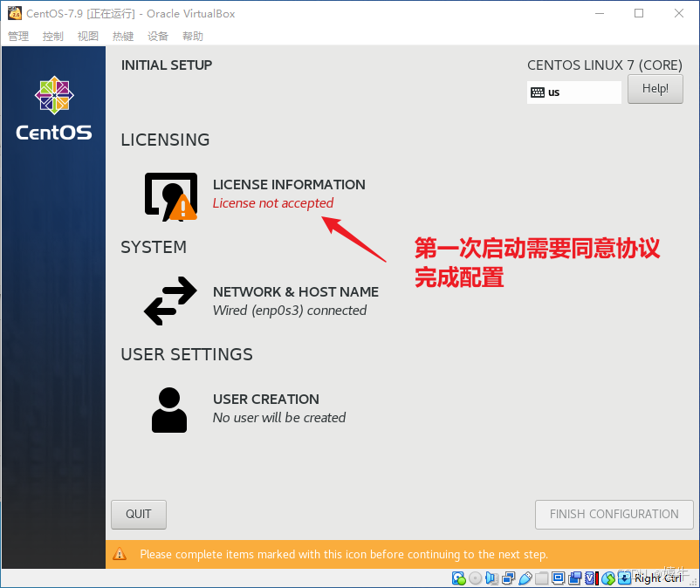This screenshot has height=588, width=700.
Task: Click the QUIT button
Action: tap(139, 515)
